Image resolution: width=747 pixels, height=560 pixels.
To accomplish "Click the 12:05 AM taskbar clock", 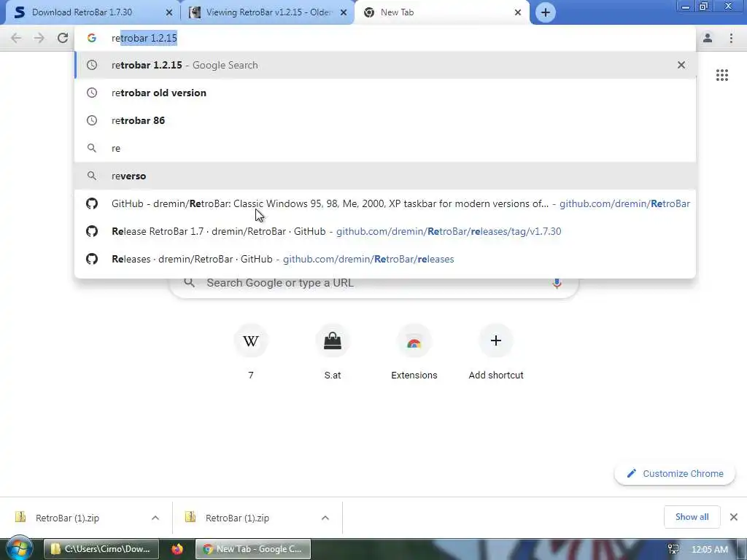I will [710, 550].
